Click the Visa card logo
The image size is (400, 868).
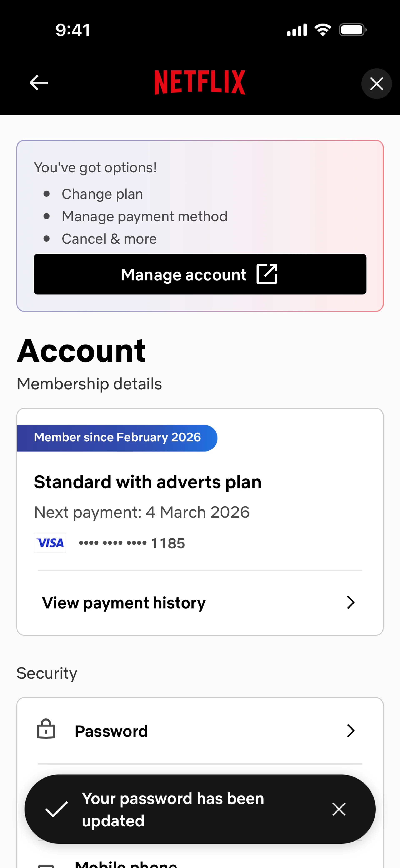(50, 543)
